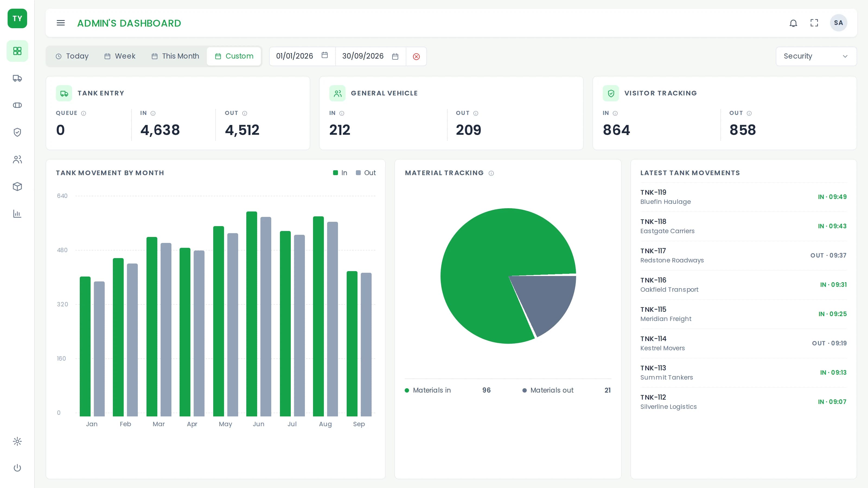Open the users sidebar icon
This screenshot has width=868, height=488.
[x=17, y=159]
